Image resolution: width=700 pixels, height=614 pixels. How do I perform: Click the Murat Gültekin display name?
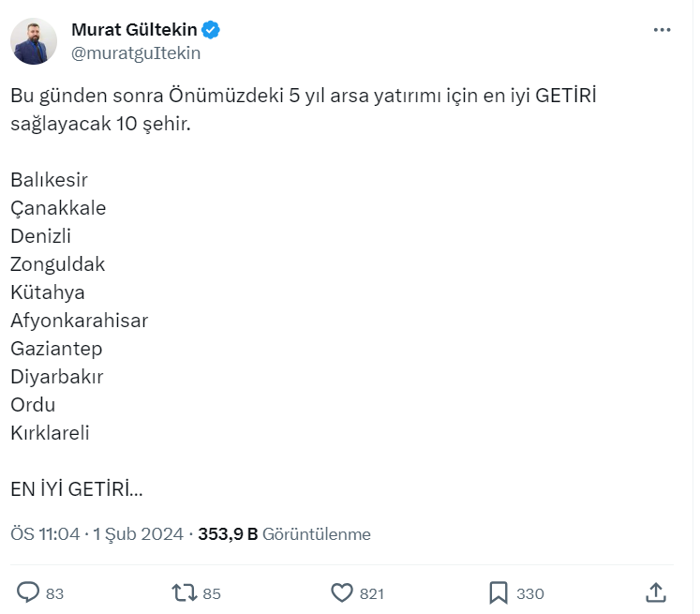click(134, 30)
